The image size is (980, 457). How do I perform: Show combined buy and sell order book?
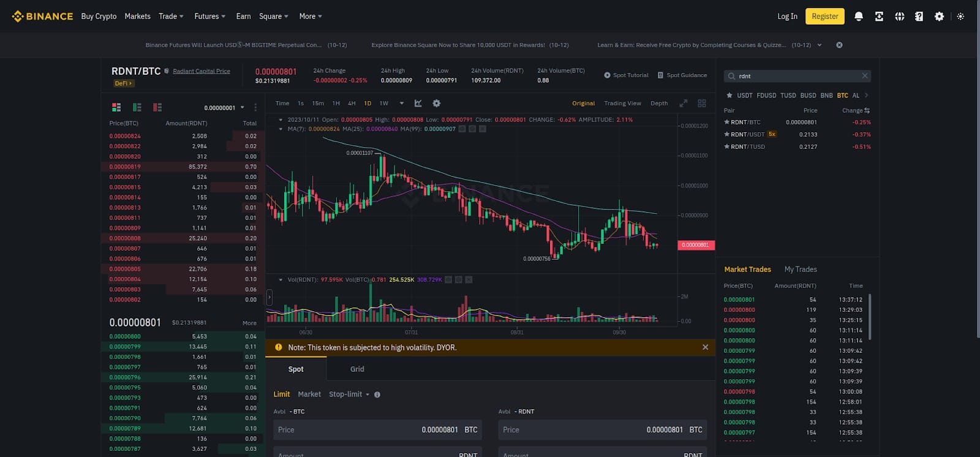116,107
